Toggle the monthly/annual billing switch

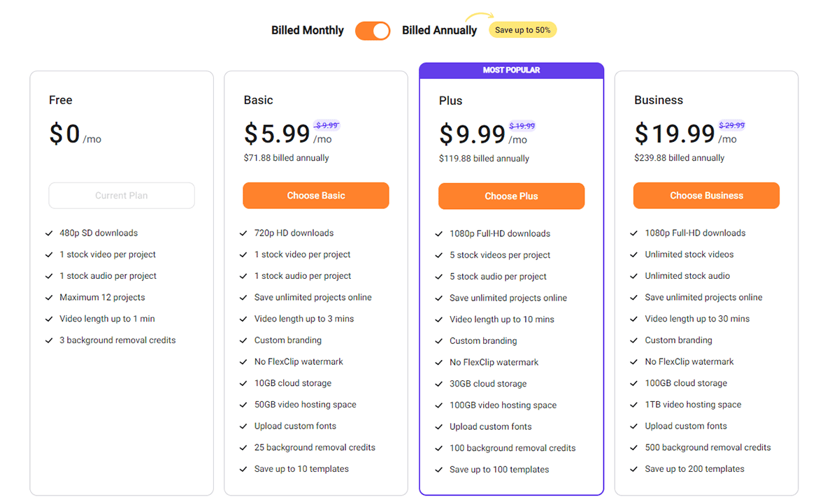[x=373, y=31]
